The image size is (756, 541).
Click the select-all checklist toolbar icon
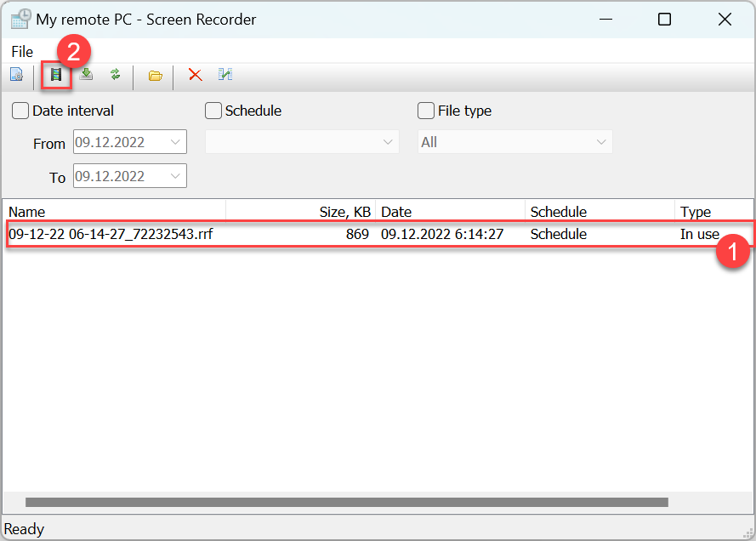click(x=225, y=75)
